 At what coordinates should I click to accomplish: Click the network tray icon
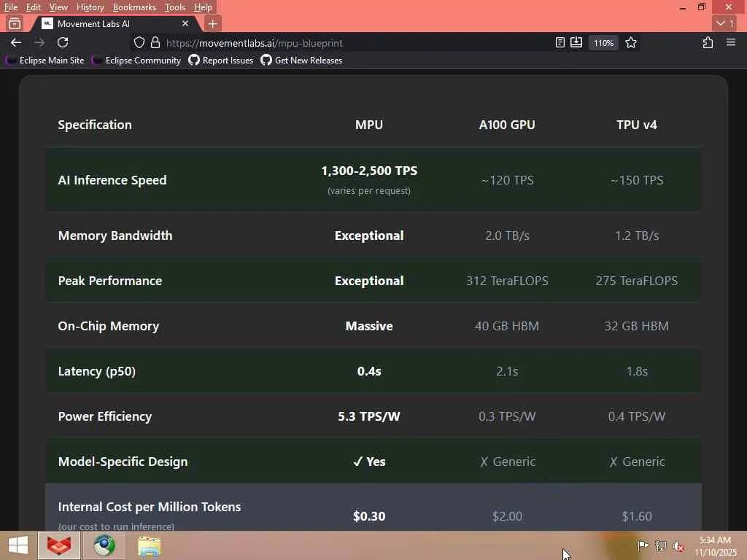pyautogui.click(x=660, y=545)
